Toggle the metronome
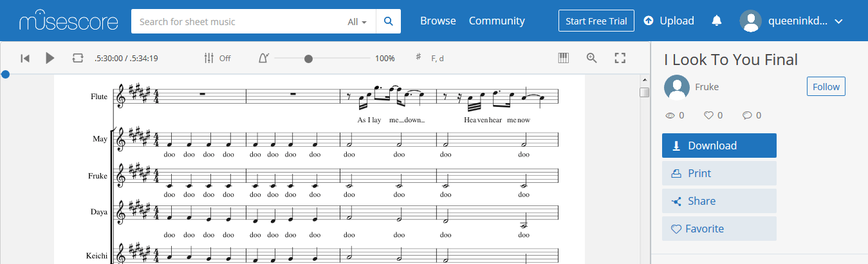Image resolution: width=868 pixels, height=264 pixels. [x=263, y=58]
